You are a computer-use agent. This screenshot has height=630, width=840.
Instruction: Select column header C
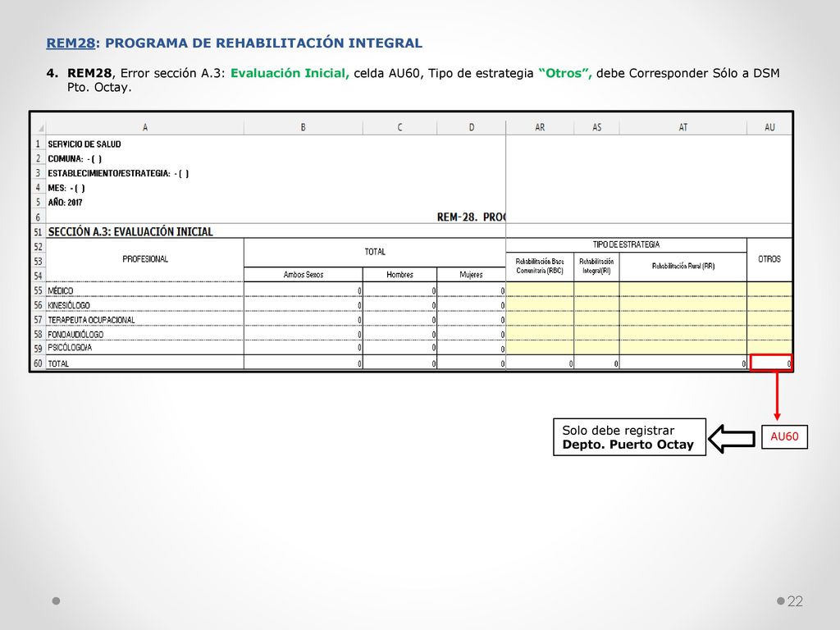[x=399, y=127]
